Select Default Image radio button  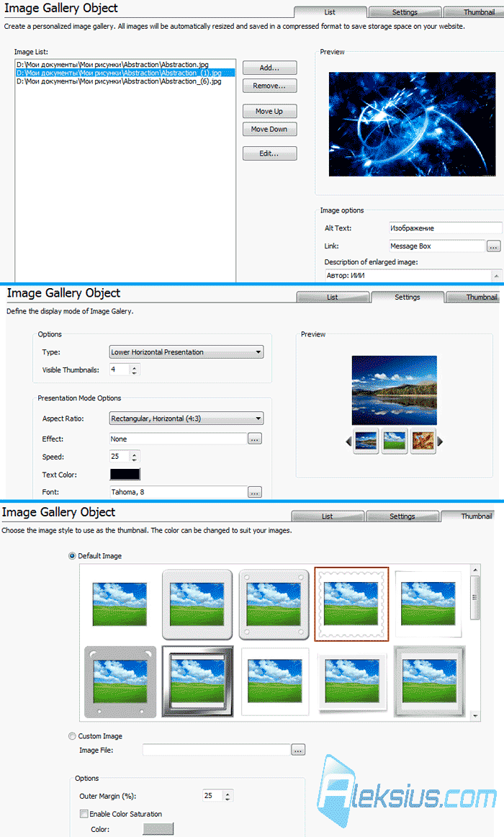click(x=72, y=555)
